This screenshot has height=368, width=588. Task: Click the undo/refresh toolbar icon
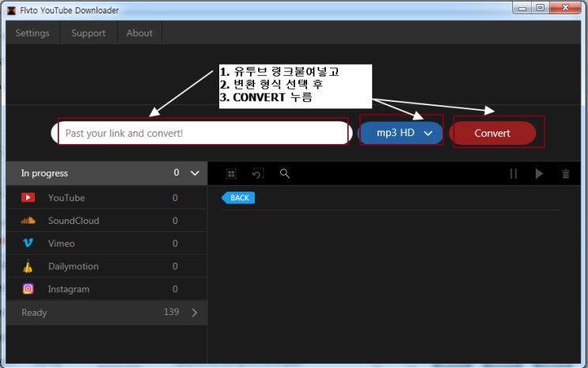click(x=258, y=173)
